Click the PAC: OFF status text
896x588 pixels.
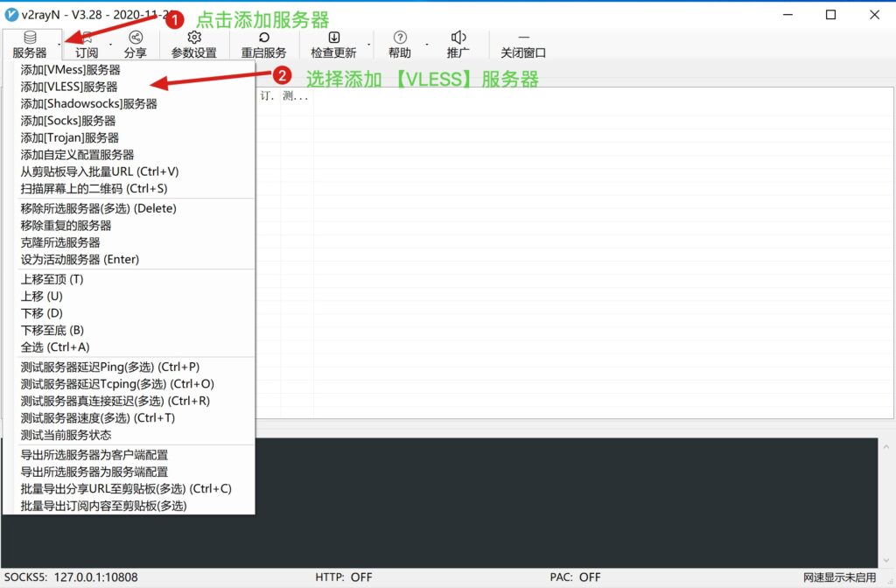pos(575,577)
